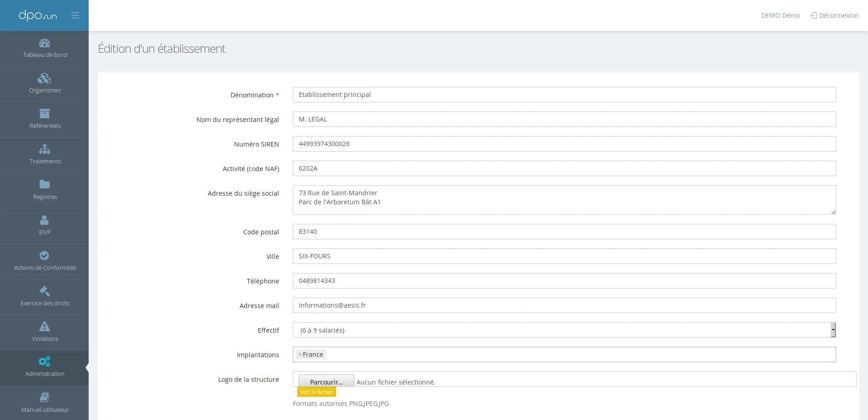Click the Adresse du siège social textarea
The width and height of the screenshot is (868, 420).
pos(564,200)
